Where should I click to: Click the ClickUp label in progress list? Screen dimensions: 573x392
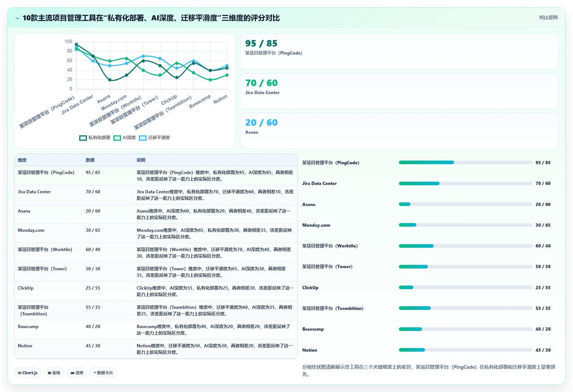pos(310,288)
